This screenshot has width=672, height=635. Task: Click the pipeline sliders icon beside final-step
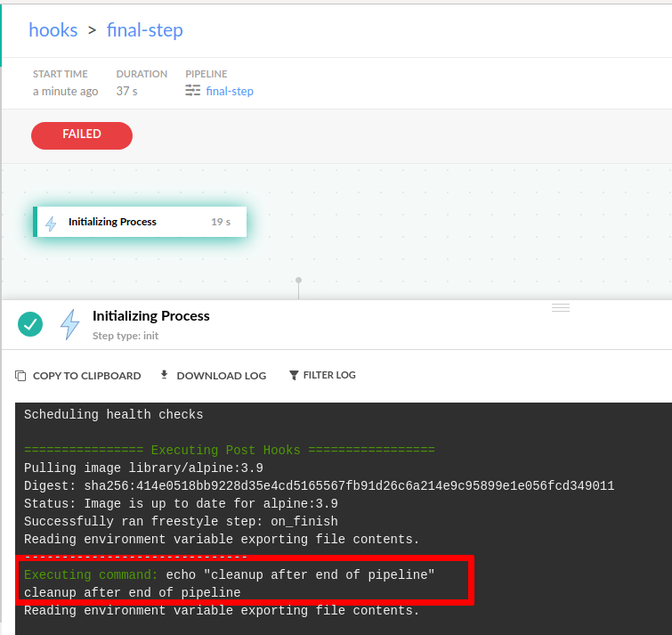click(x=193, y=91)
